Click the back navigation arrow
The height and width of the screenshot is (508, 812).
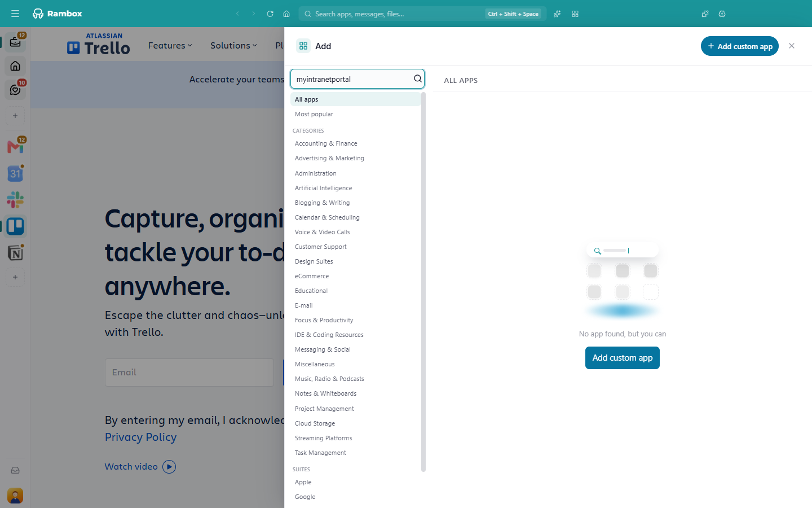pyautogui.click(x=237, y=14)
